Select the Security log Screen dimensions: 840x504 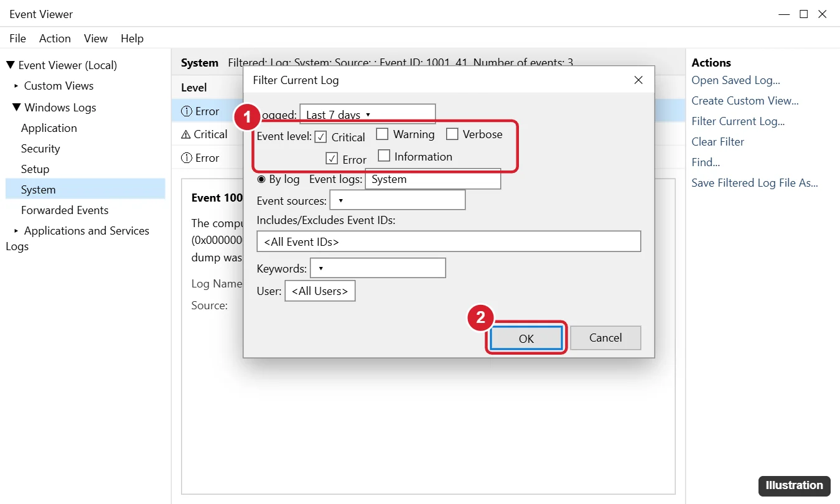point(40,149)
